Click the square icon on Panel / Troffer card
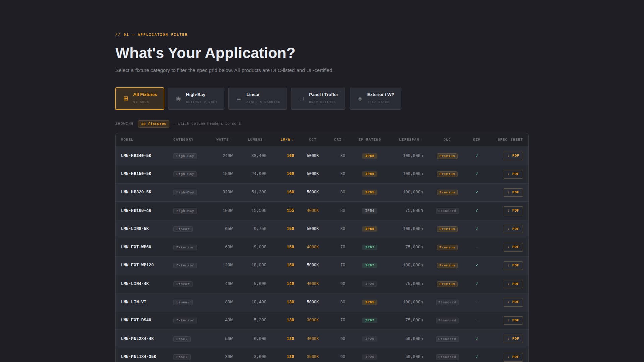 click(302, 98)
